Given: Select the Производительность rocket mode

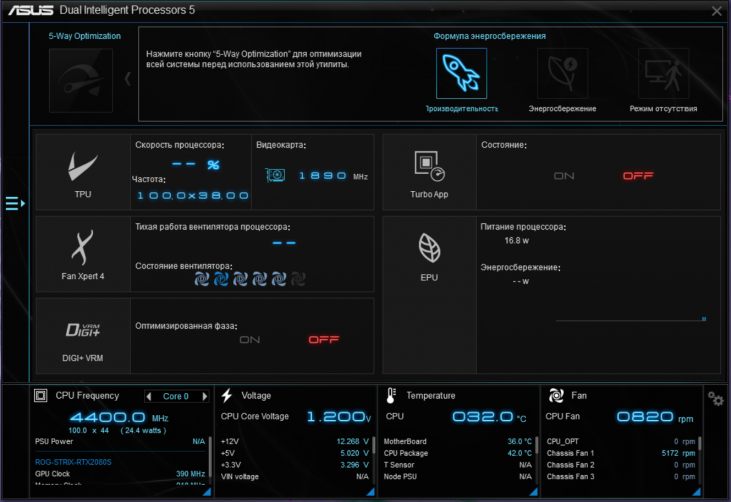Looking at the screenshot, I should 461,73.
